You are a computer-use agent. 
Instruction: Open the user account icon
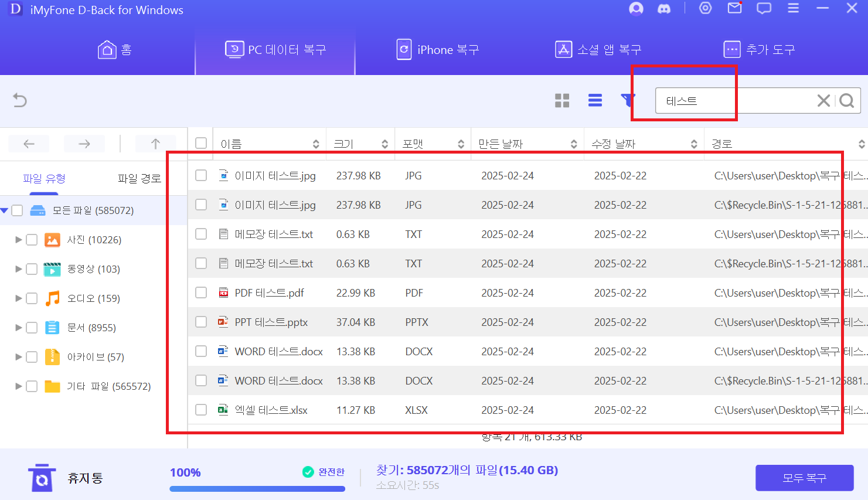(x=636, y=8)
